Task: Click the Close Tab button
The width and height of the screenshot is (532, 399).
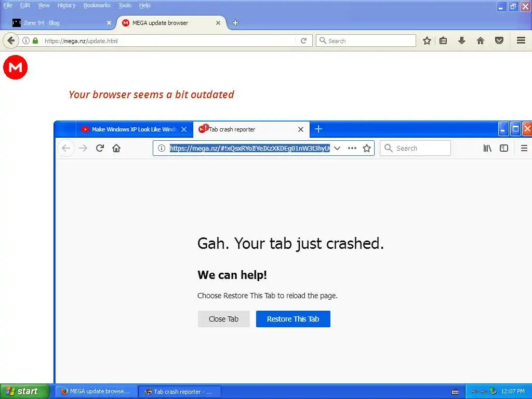Action: pos(223,319)
